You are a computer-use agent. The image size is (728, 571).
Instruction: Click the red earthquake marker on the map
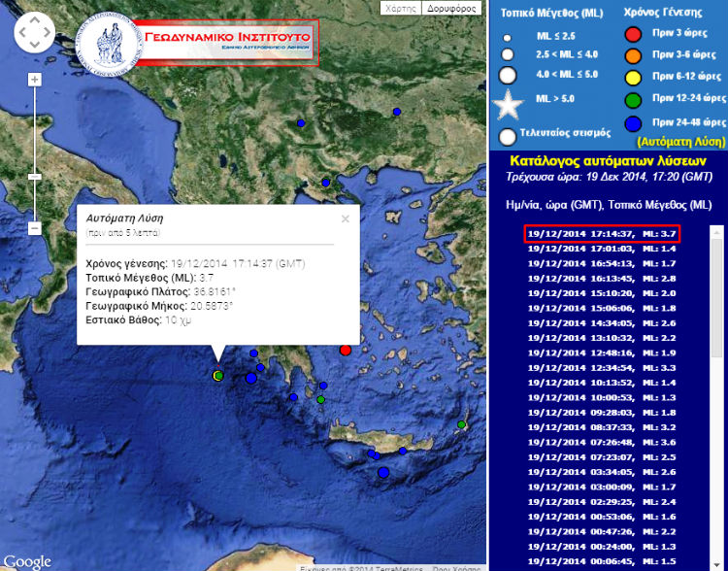pyautogui.click(x=346, y=350)
